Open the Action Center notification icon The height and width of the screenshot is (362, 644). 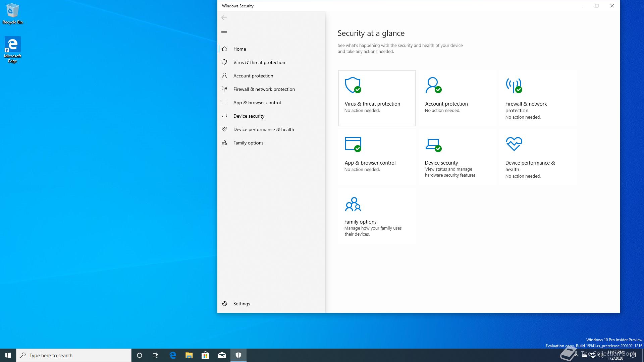click(x=633, y=355)
